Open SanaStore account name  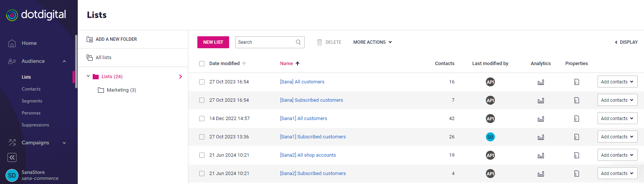33,172
